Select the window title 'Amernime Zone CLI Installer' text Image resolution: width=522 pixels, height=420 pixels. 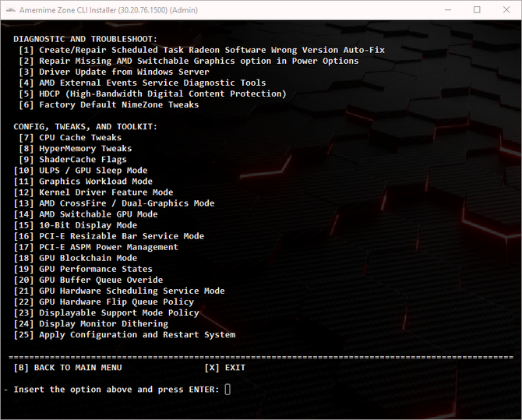68,10
